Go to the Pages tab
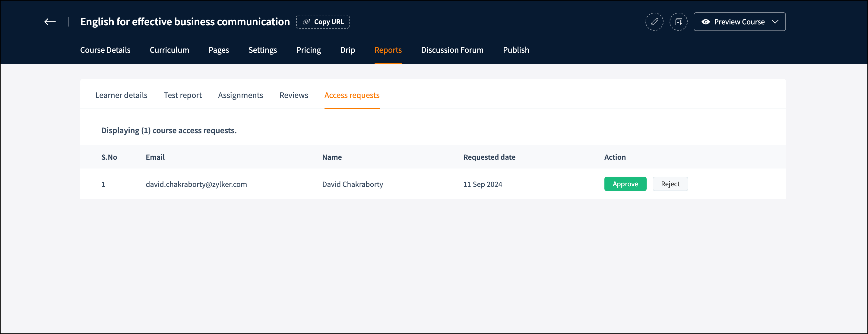 [218, 50]
